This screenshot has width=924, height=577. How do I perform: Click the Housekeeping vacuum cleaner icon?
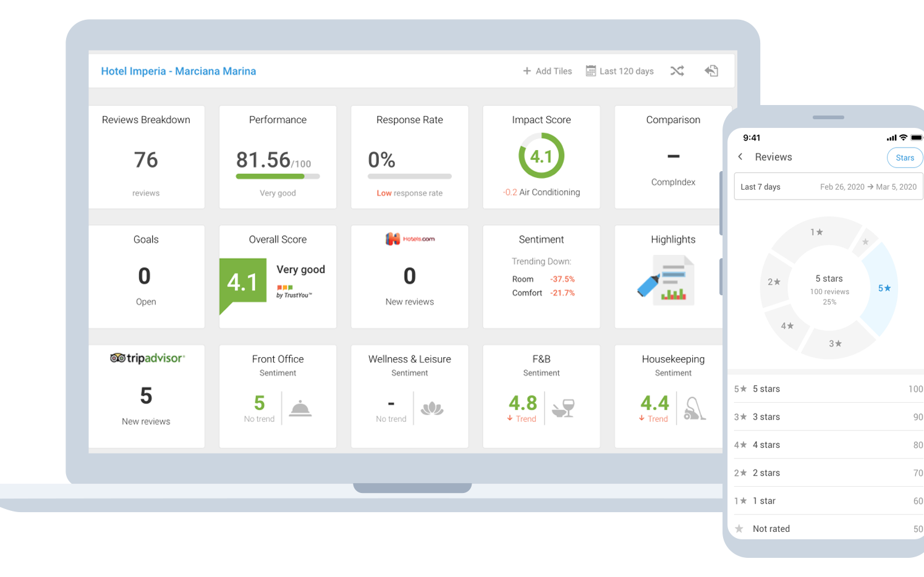(x=695, y=408)
